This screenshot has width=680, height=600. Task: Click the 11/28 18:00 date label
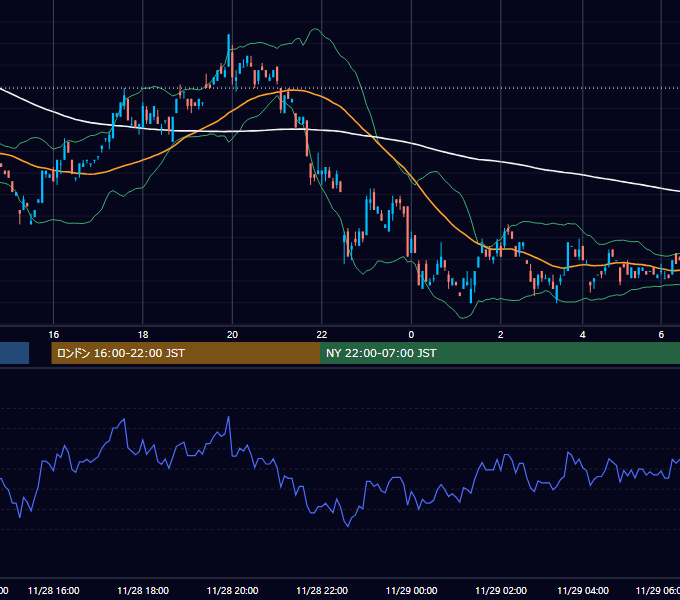pos(143,590)
